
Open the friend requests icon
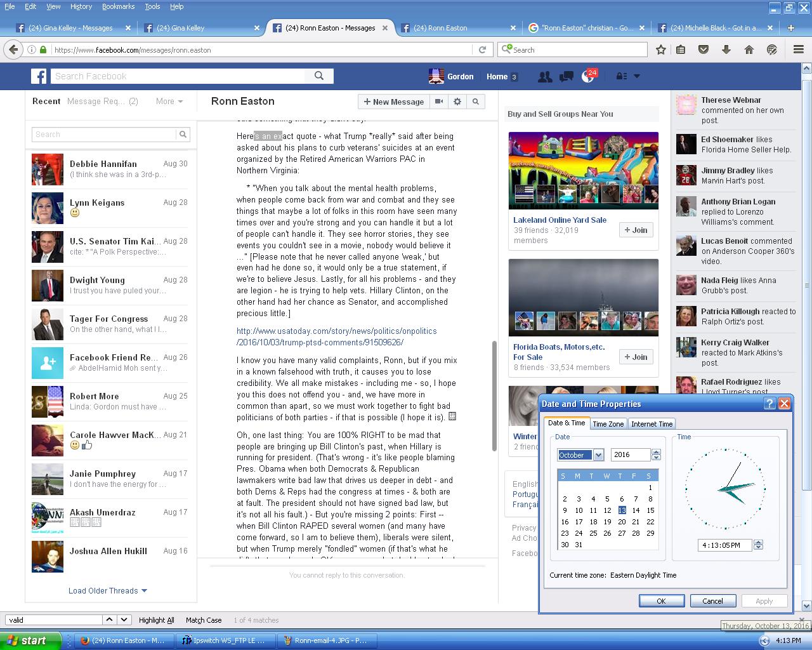[544, 76]
